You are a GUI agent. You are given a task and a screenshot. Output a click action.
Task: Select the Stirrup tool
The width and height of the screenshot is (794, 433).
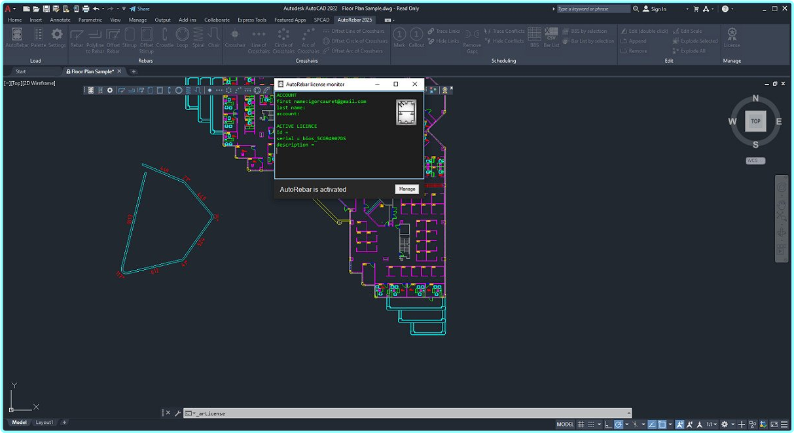pyautogui.click(x=130, y=37)
